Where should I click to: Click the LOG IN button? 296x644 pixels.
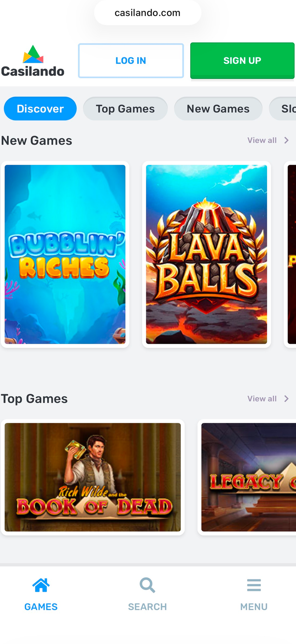click(131, 61)
